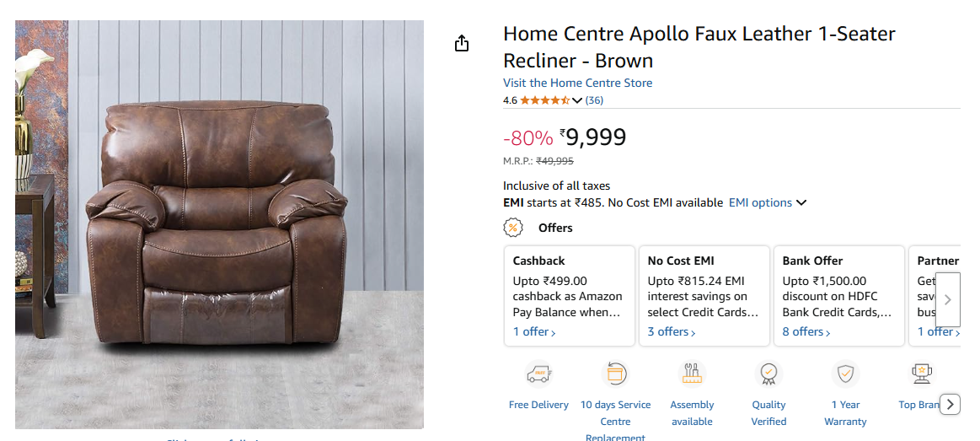The width and height of the screenshot is (980, 441).
Task: Click the 10 days Service Centre Replacement icon
Action: 615,374
